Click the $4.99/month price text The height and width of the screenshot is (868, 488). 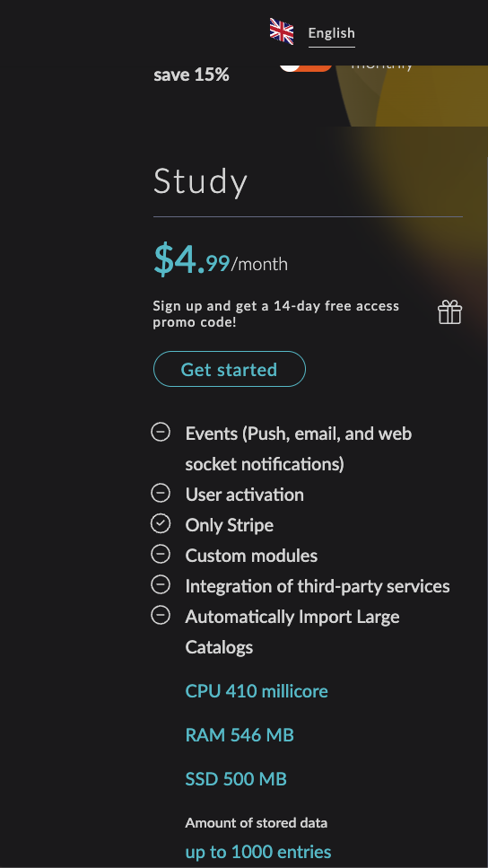click(220, 260)
